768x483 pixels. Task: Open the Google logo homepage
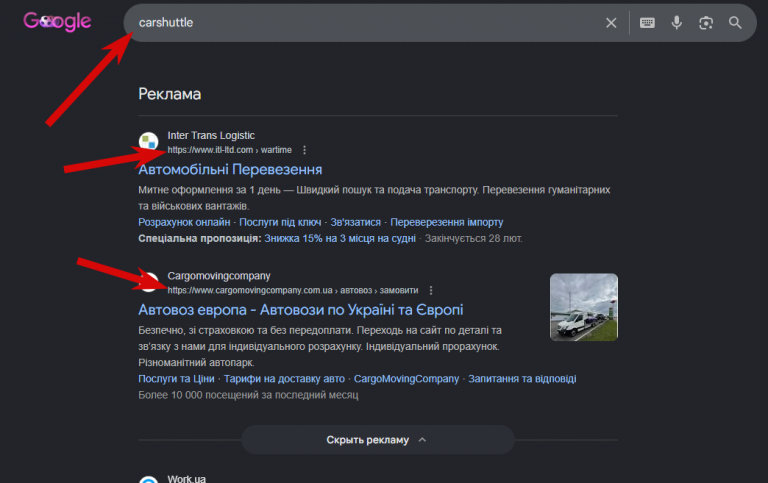coord(57,22)
